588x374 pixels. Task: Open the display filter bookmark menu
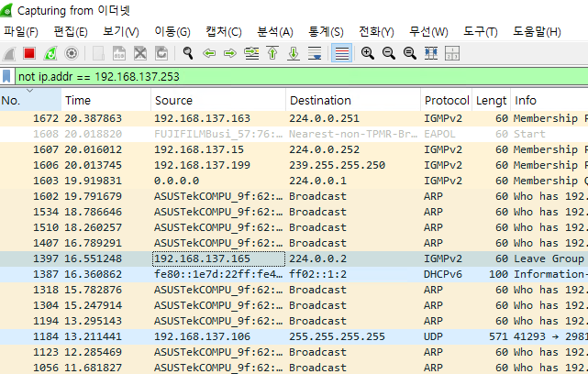click(7, 76)
